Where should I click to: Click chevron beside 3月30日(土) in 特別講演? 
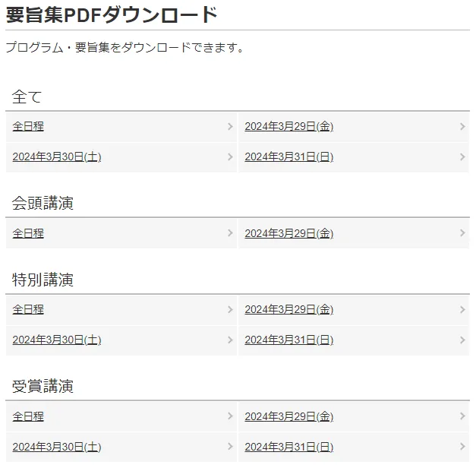pos(230,340)
